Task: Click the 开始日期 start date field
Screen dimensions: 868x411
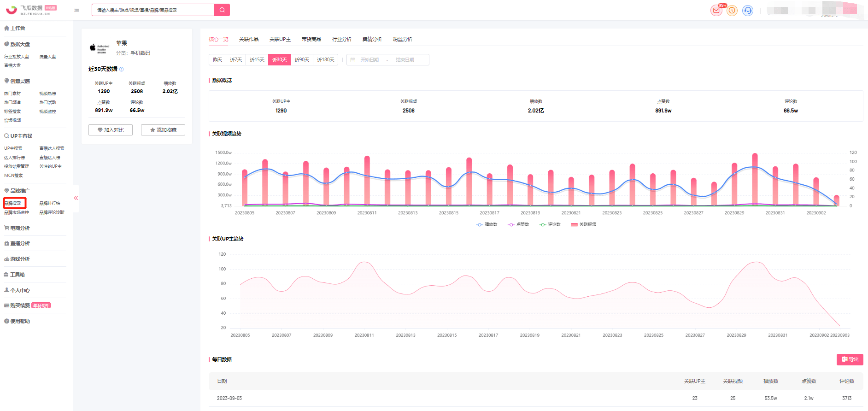Action: (369, 60)
